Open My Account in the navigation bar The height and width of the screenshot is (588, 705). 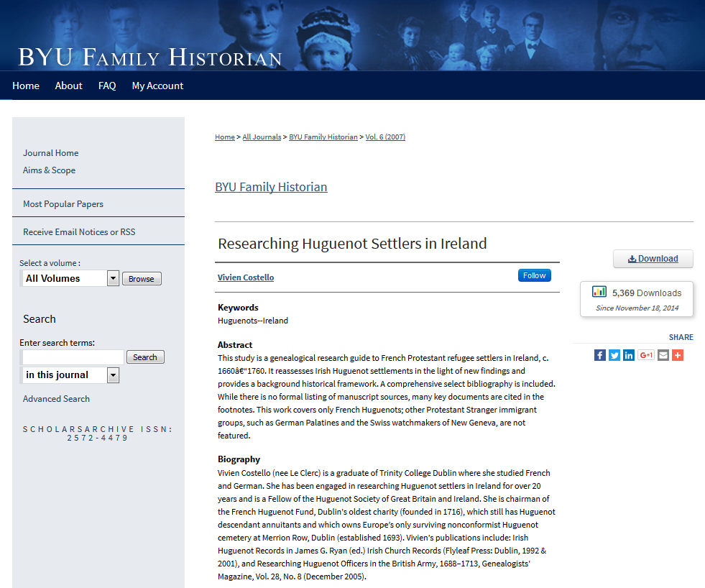(157, 86)
